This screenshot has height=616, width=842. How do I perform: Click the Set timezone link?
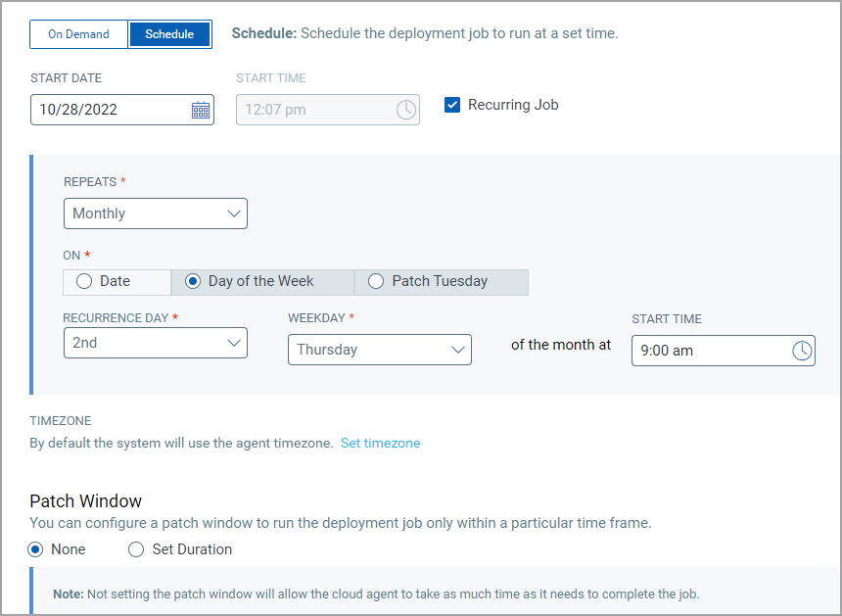(x=380, y=443)
